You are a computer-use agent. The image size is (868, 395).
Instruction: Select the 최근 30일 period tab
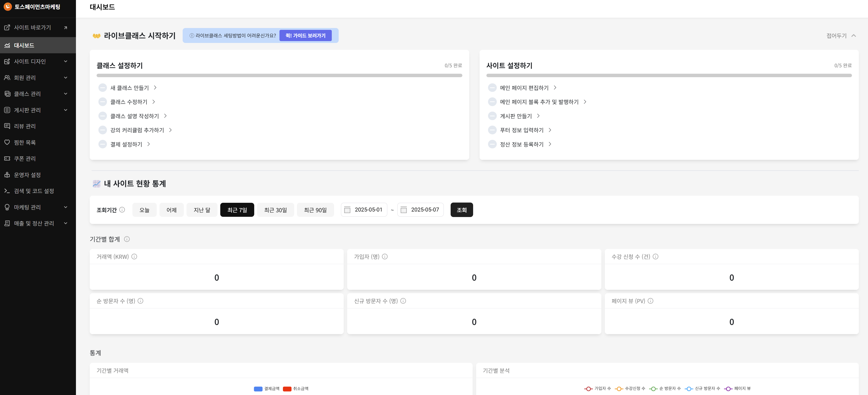click(275, 210)
